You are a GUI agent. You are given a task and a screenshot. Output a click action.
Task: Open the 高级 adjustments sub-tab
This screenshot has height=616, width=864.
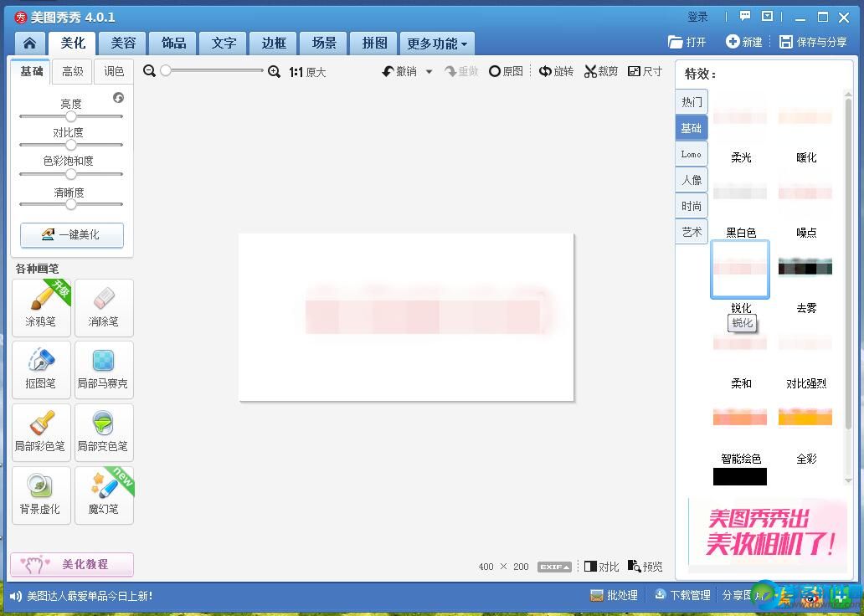(72, 72)
